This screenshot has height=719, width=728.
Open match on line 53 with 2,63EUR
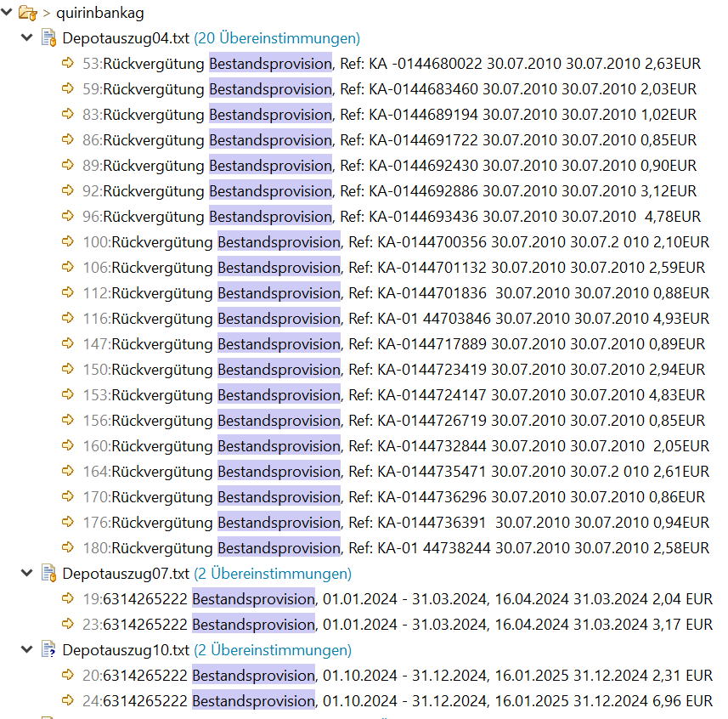point(392,64)
